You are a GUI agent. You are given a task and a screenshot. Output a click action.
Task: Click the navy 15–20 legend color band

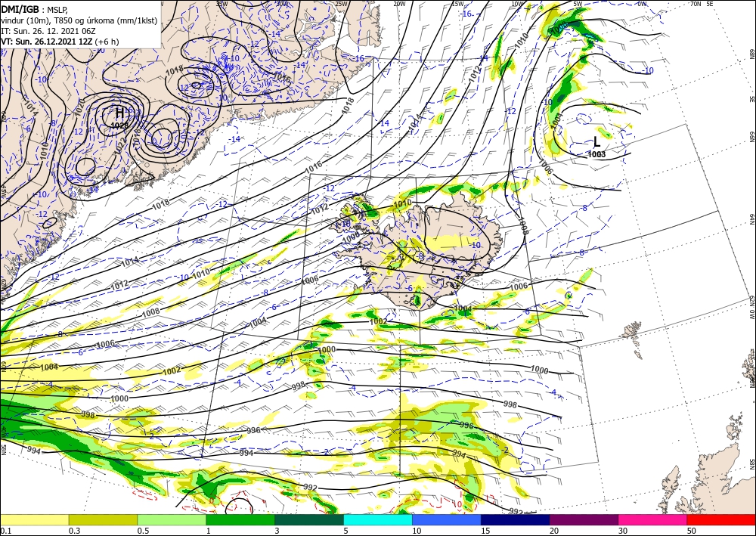click(x=516, y=519)
